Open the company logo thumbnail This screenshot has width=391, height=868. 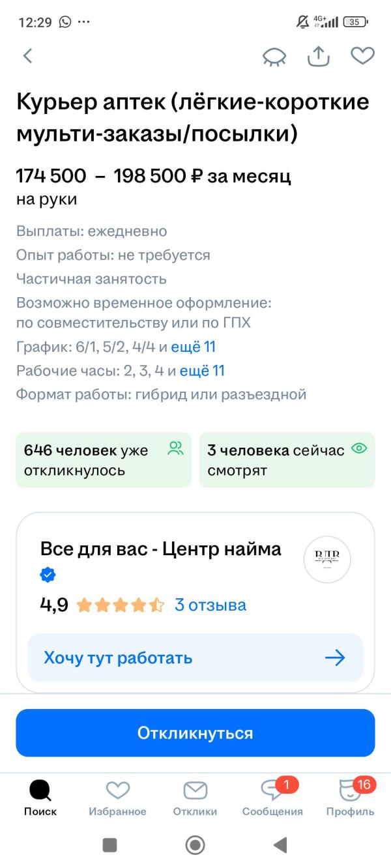pos(327,559)
